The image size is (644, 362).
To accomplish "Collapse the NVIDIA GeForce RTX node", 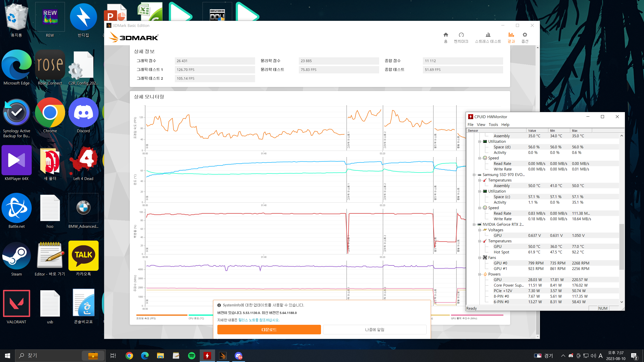I will 474,224.
